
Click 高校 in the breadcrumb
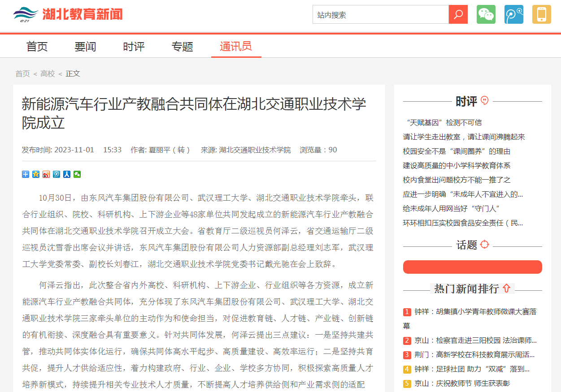(x=48, y=73)
